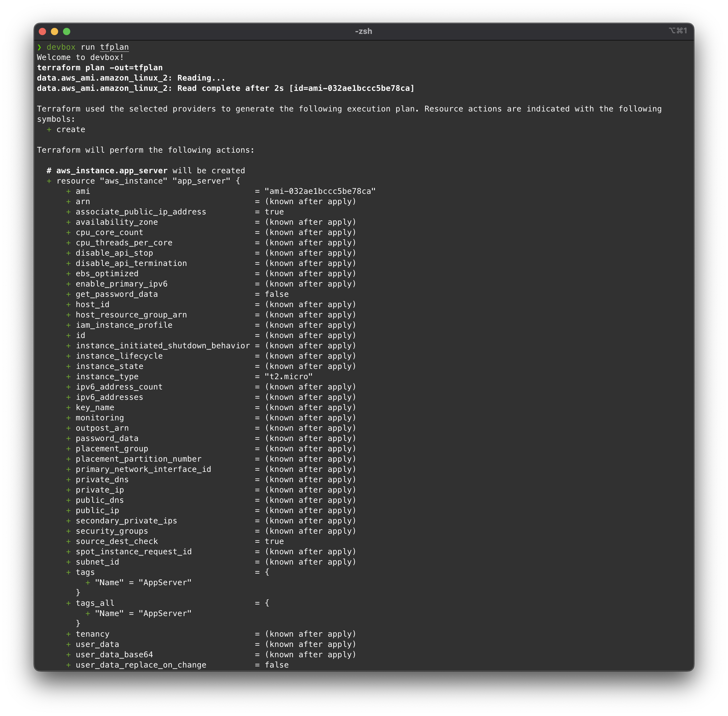This screenshot has width=728, height=716.
Task: Click the 'iam_instance_profile' attribute
Action: pyautogui.click(x=124, y=325)
